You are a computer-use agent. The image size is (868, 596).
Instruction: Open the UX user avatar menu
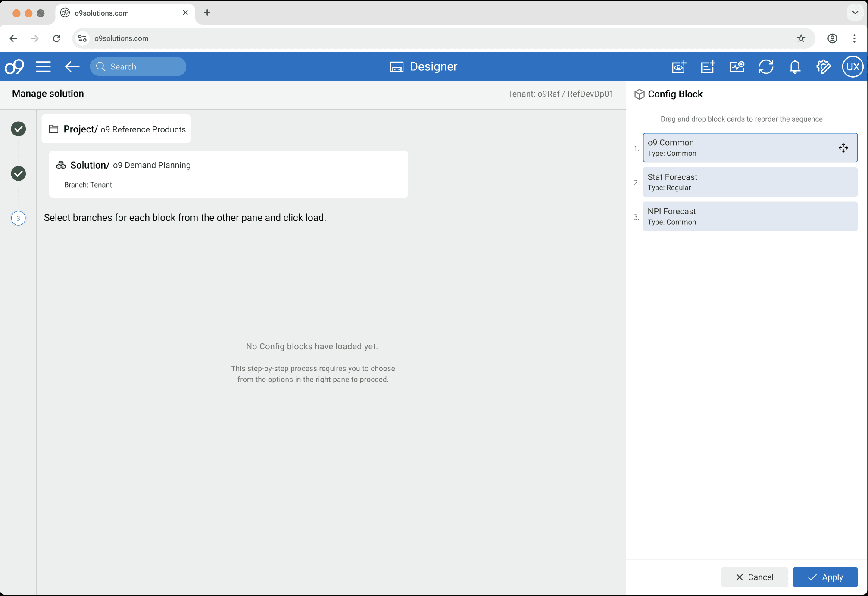(852, 67)
